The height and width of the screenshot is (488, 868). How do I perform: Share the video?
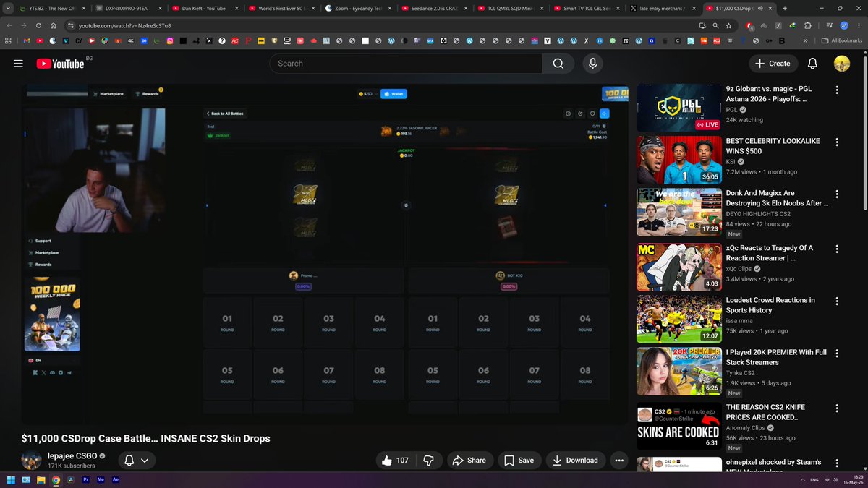[x=469, y=461]
